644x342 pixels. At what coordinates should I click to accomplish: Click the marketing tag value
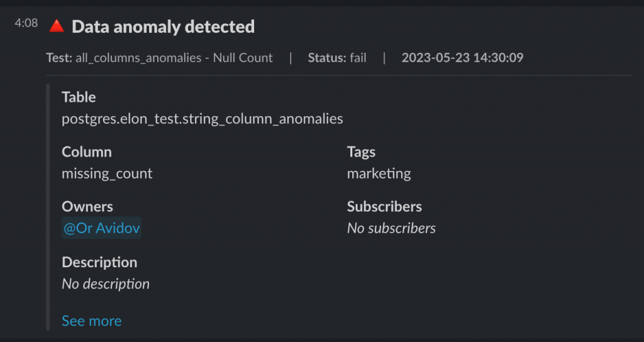coord(379,174)
